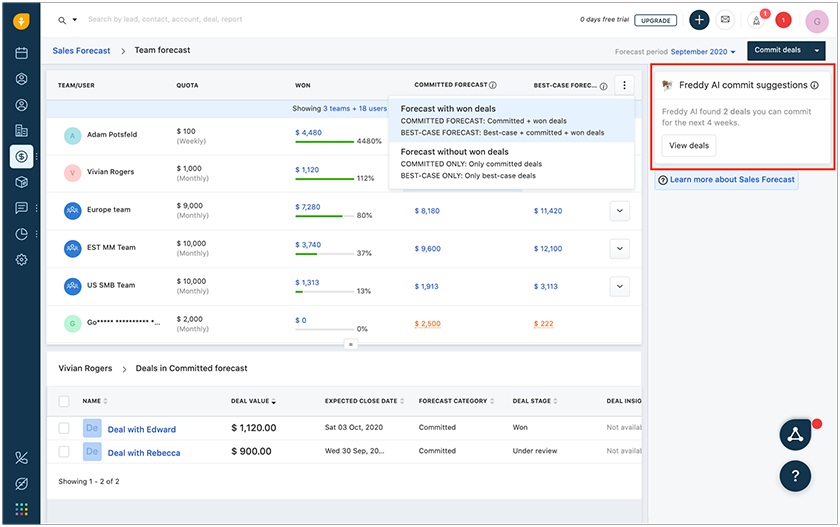This screenshot has height=527, width=840.
Task: Open the Commit deals dropdown arrow
Action: pos(817,51)
